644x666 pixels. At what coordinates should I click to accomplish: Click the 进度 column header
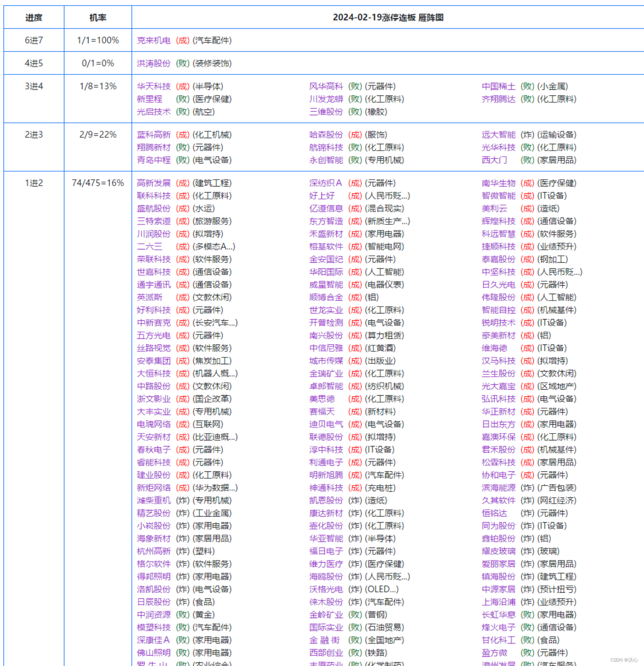[x=34, y=17]
